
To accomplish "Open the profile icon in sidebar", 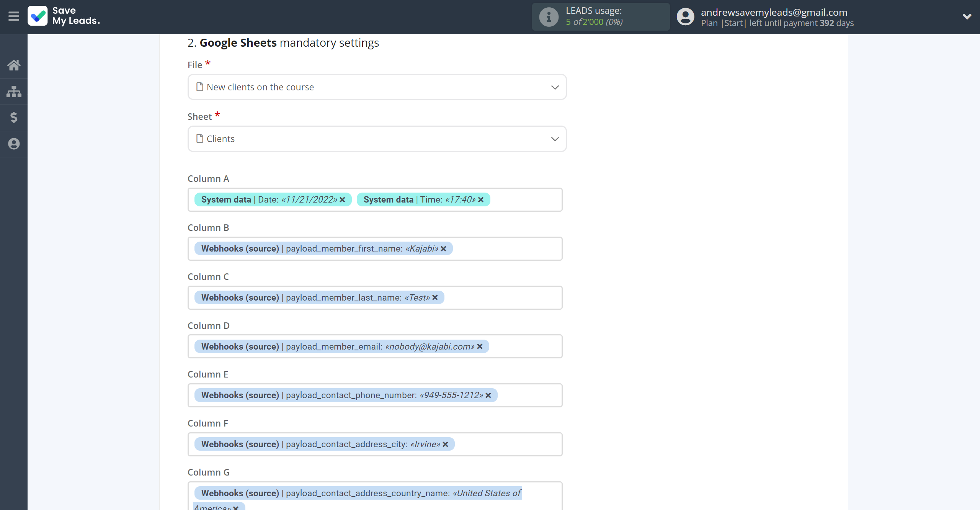I will click(14, 144).
